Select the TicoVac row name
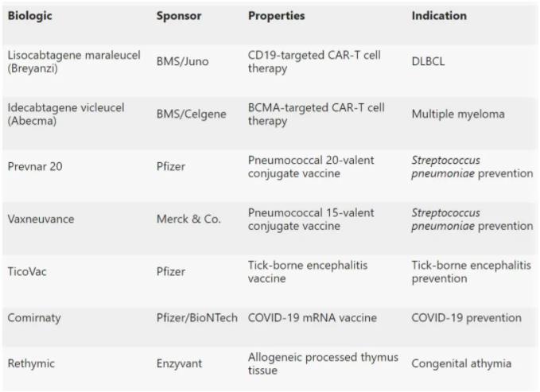This screenshot has width=540, height=392. point(29,271)
